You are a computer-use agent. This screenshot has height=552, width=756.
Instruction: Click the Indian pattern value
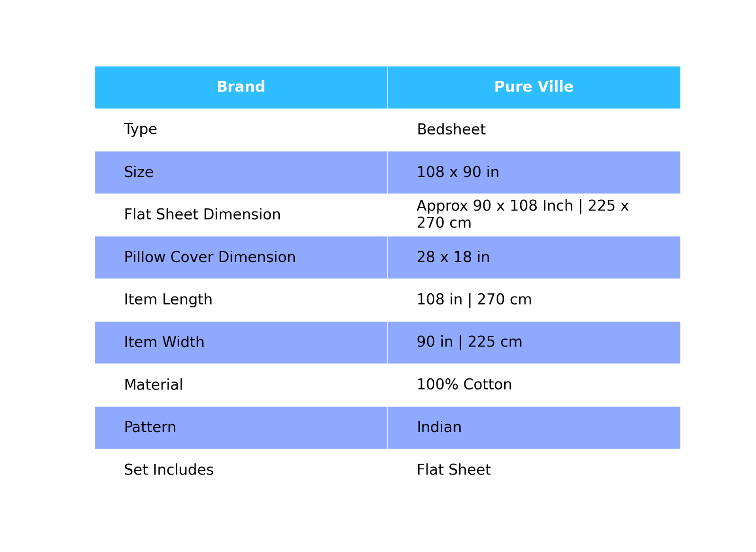click(x=439, y=427)
